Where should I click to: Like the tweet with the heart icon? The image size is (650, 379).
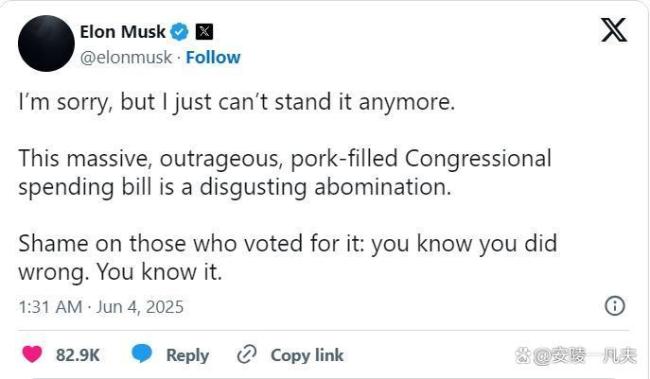tap(32, 355)
